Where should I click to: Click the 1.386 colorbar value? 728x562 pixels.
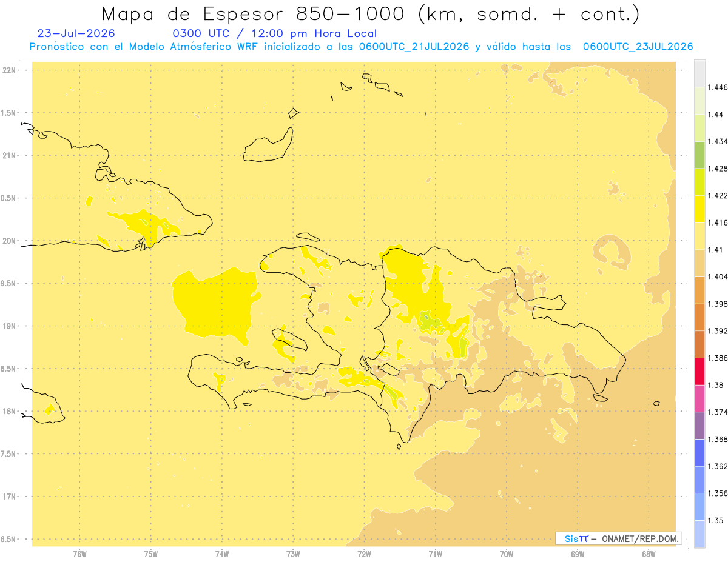[717, 358]
